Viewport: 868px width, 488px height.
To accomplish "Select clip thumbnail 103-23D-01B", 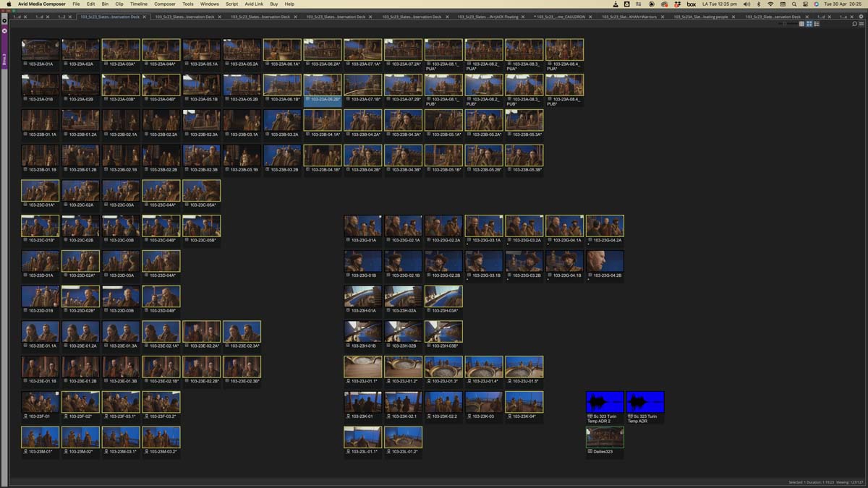I will (41, 296).
